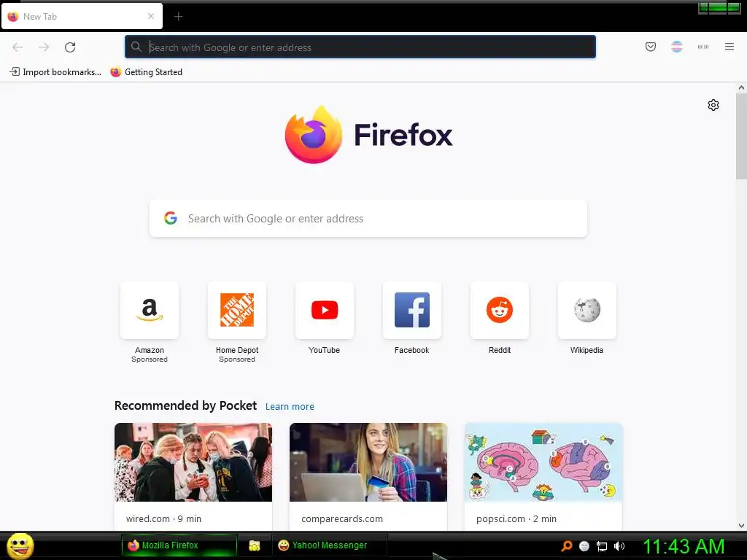
Task: Click the scrollbar down arrow
Action: (741, 526)
